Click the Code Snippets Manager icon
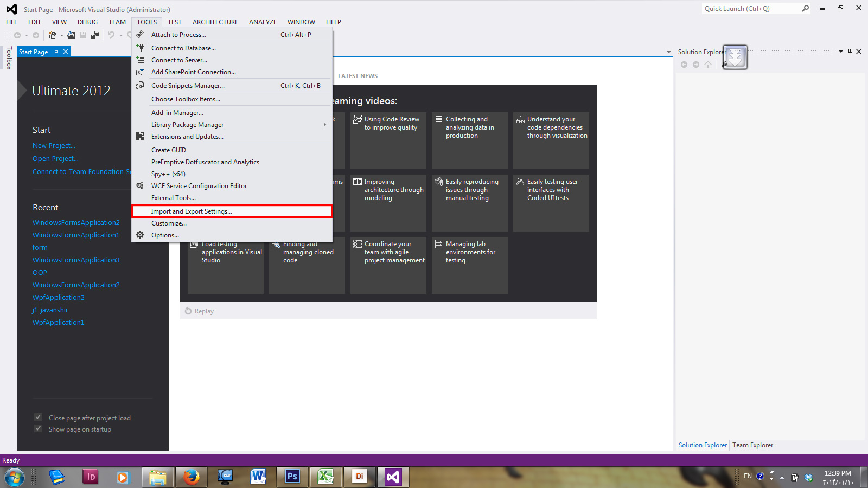Screen dimensions: 868x488 [140, 85]
